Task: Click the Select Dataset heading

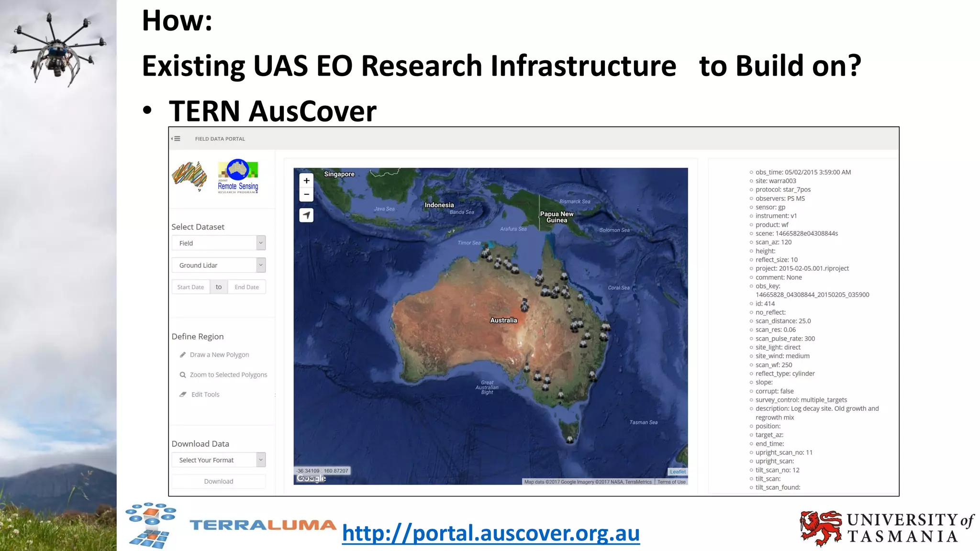Action: pyautogui.click(x=198, y=227)
